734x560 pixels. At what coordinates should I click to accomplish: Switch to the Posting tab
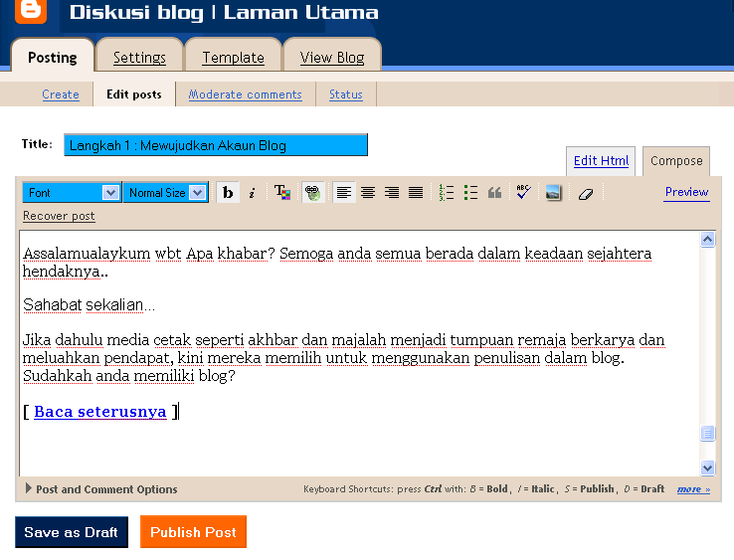[53, 58]
